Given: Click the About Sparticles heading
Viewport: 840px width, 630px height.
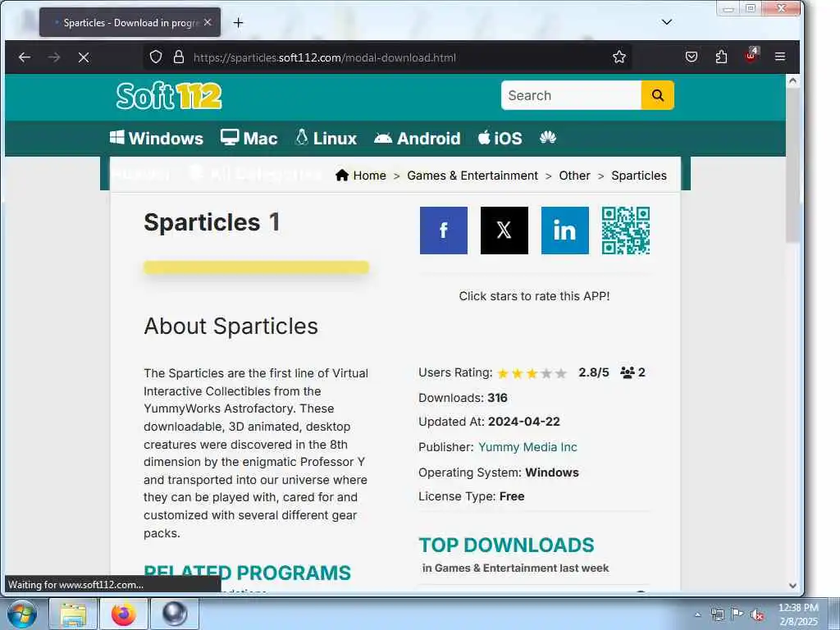Looking at the screenshot, I should coord(231,326).
